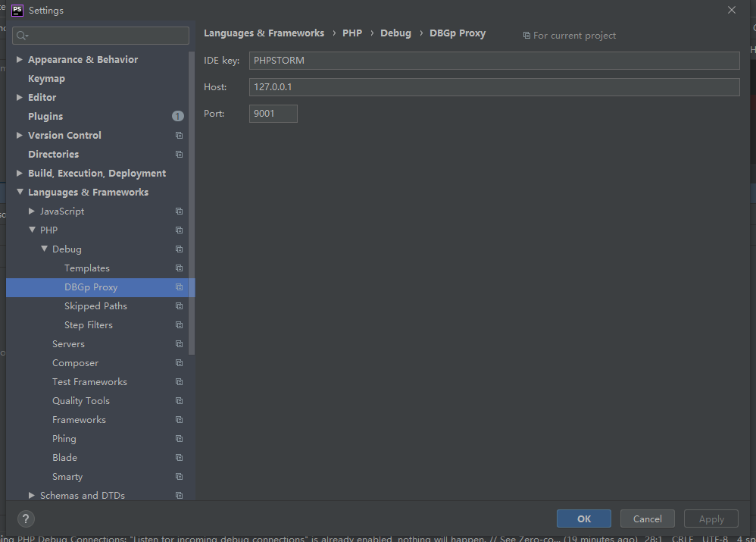Open the Directories settings page
Screen dimensions: 756x542
pos(53,155)
